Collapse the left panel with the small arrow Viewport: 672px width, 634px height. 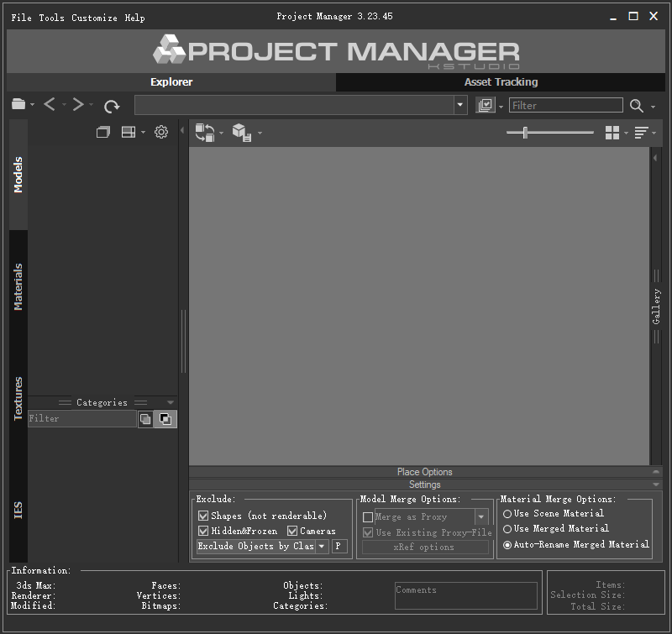pyautogui.click(x=182, y=130)
